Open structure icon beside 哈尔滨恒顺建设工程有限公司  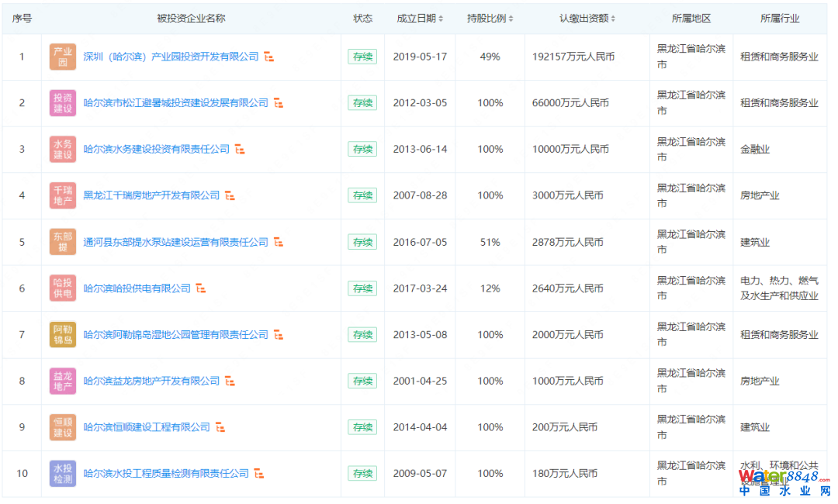pyautogui.click(x=220, y=427)
